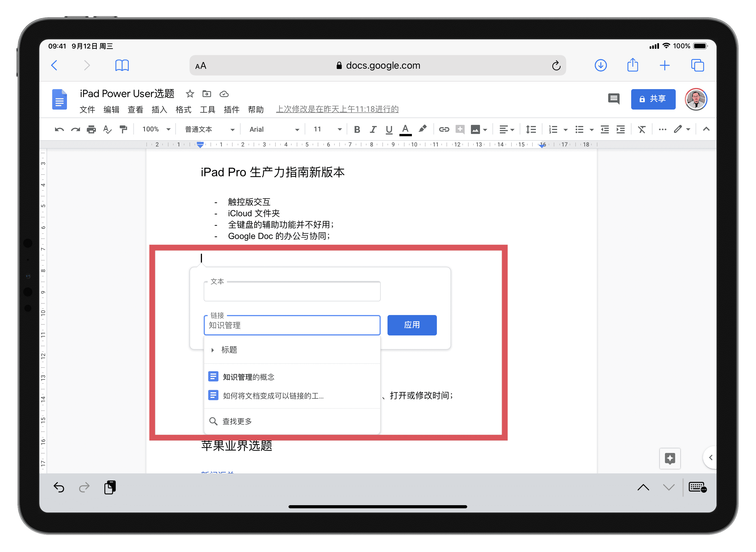Open the Safari share sheet
This screenshot has width=756, height=552.
pyautogui.click(x=632, y=64)
